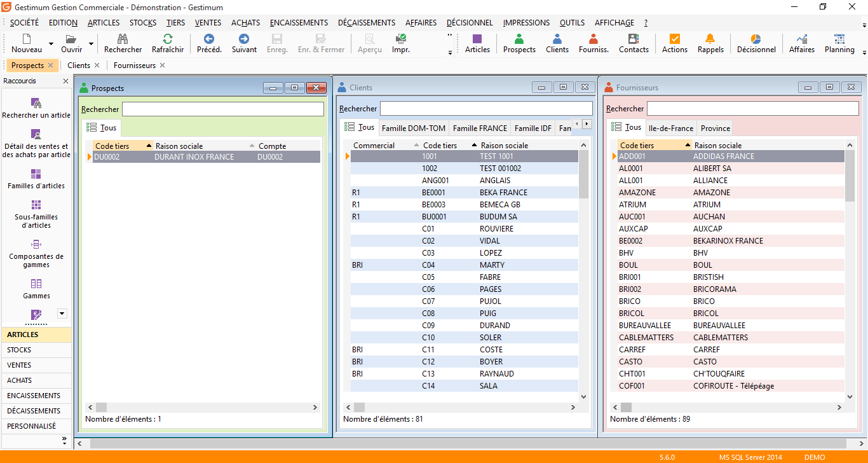Open the STOCKS menu
868x463 pixels.
143,23
